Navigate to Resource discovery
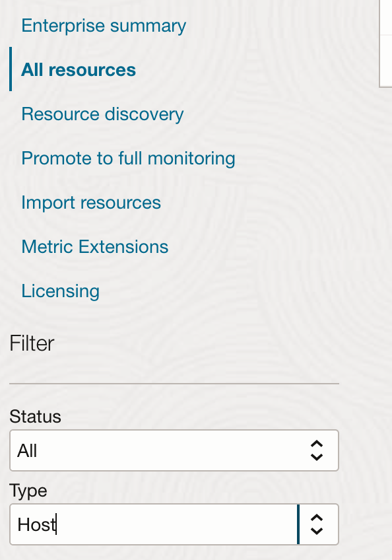This screenshot has width=392, height=560. click(102, 114)
